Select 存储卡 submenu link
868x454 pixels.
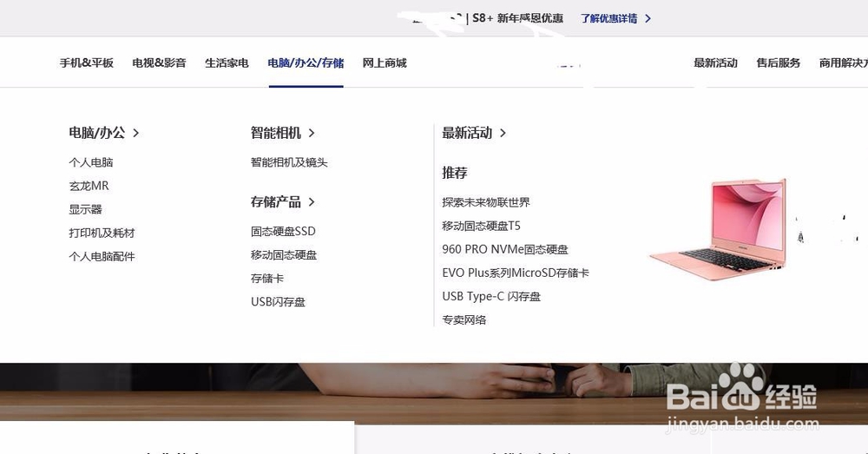pos(266,279)
